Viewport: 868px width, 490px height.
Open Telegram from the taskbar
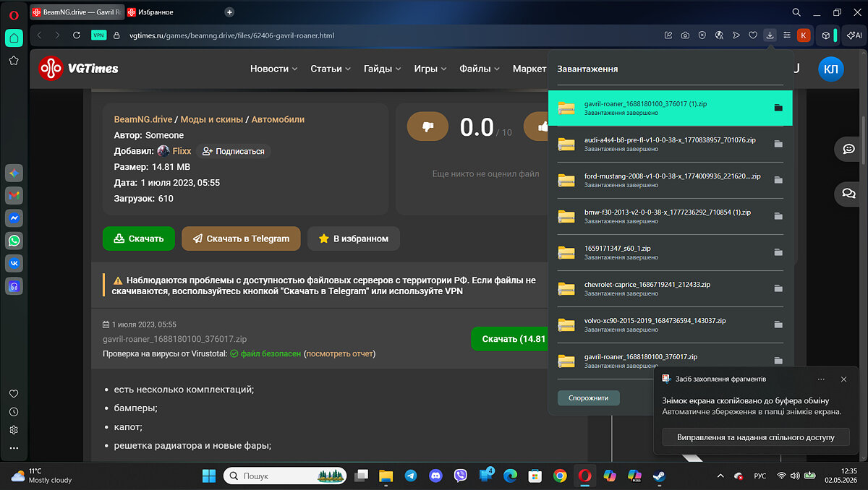coord(411,476)
